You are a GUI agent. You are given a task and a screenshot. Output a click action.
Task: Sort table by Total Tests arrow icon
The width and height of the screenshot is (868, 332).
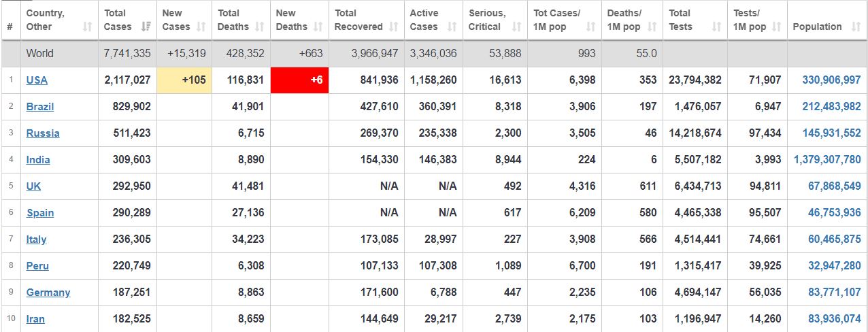[716, 27]
